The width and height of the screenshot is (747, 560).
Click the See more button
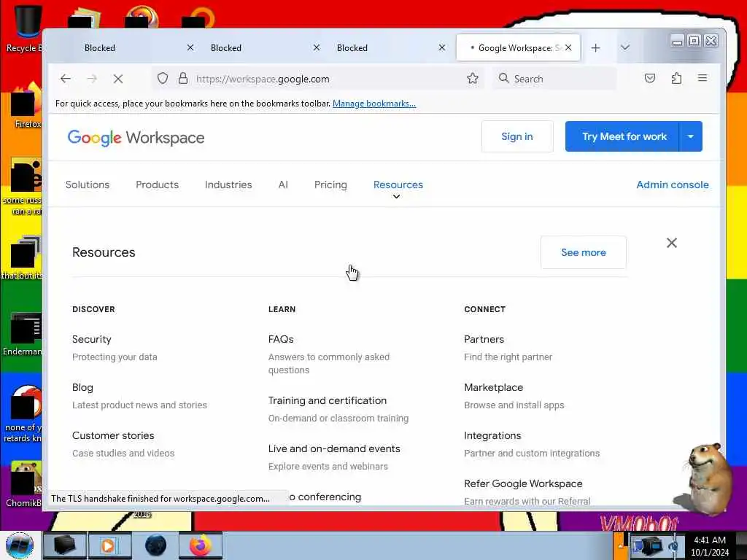coord(583,252)
